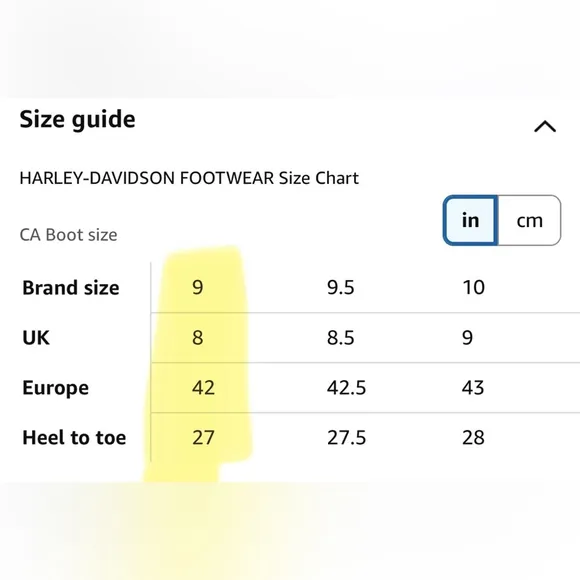Click the CA Boot size label
The width and height of the screenshot is (580, 580).
click(68, 235)
